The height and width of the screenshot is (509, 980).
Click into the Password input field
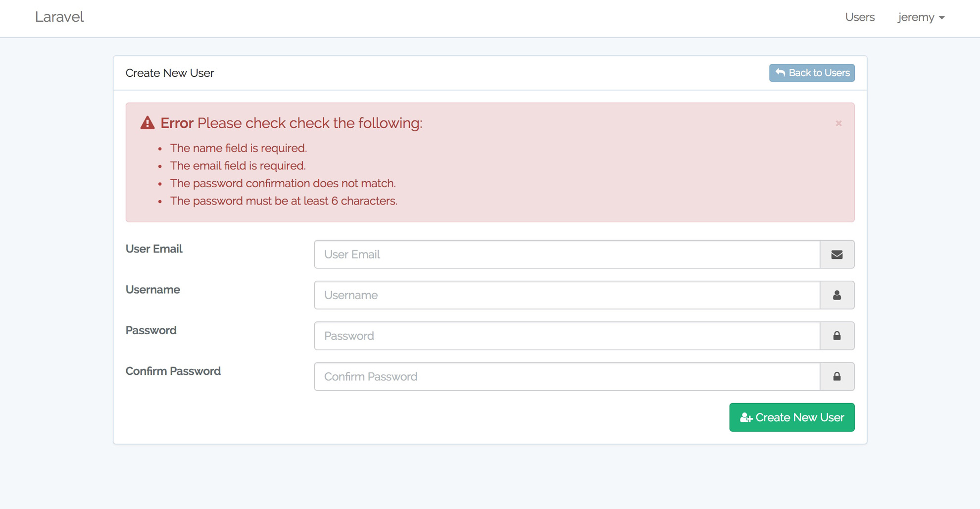567,336
